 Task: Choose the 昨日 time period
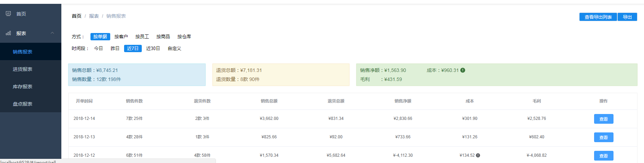[115, 48]
